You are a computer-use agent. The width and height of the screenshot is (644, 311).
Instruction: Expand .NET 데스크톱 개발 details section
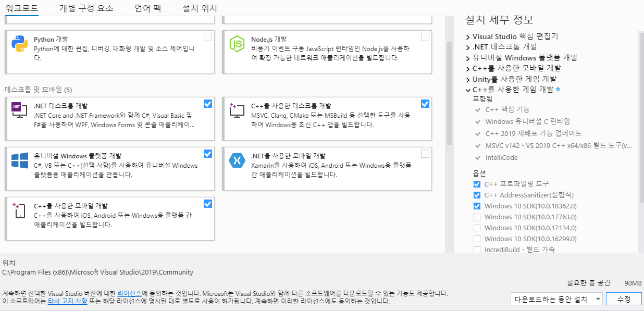click(468, 47)
